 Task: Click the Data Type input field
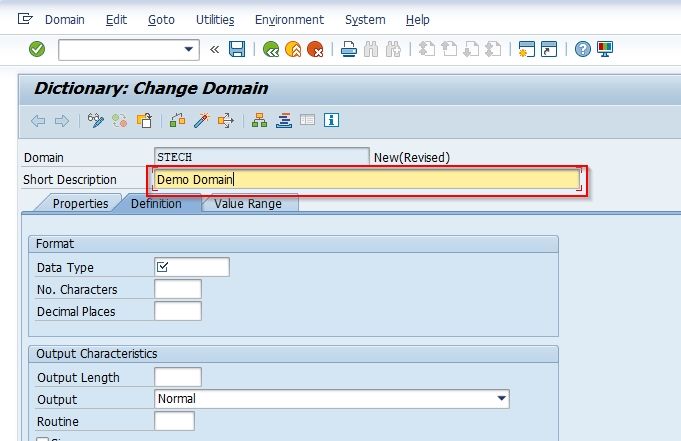pyautogui.click(x=192, y=267)
